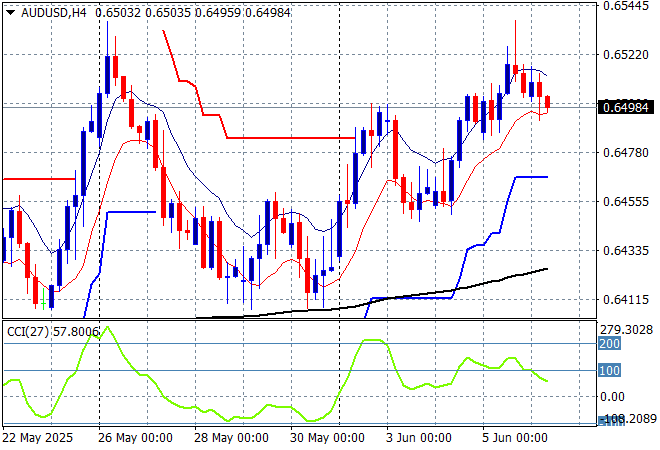Click the 0.64780 price axis label
This screenshot has height=450, width=660.
pyautogui.click(x=627, y=153)
